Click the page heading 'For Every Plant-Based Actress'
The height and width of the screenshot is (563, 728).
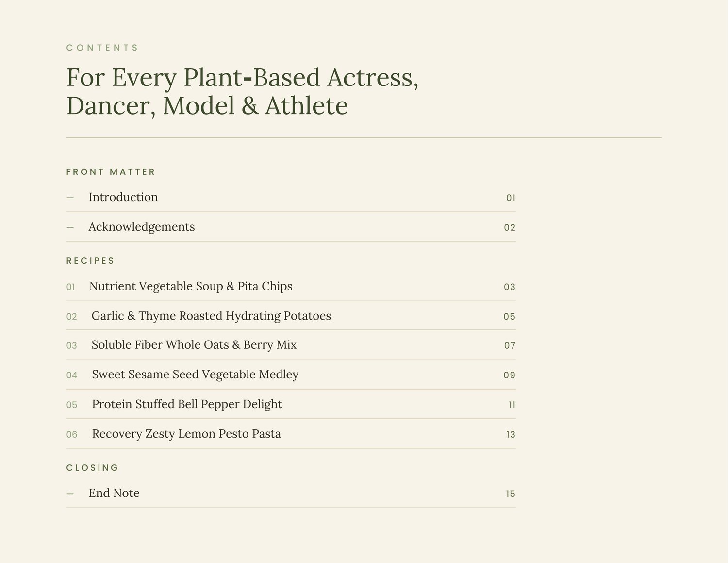[242, 91]
